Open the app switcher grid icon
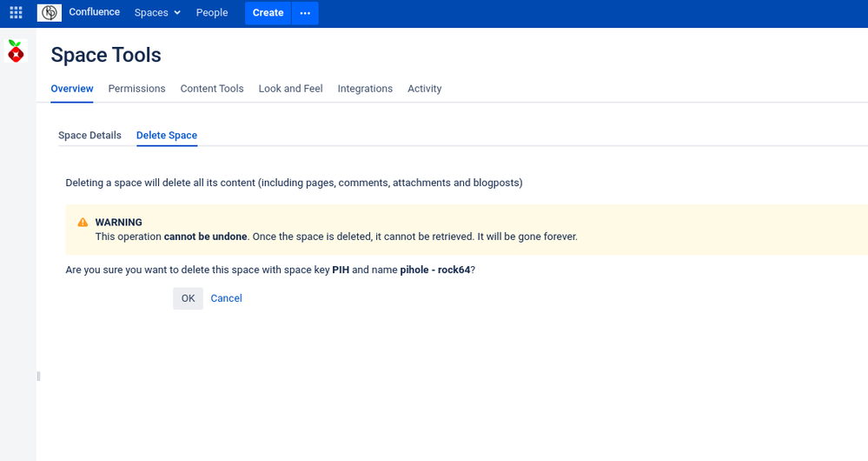Screen dimensions: 868x461 (x=16, y=12)
